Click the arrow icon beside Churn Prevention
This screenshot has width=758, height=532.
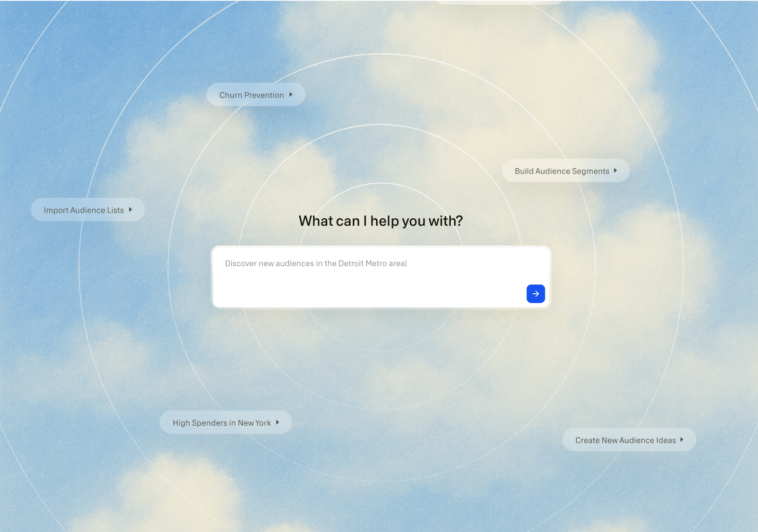point(291,95)
